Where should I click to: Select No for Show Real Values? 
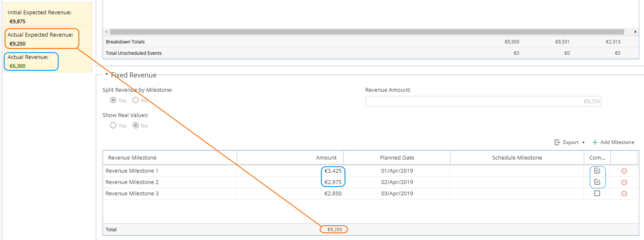point(135,125)
